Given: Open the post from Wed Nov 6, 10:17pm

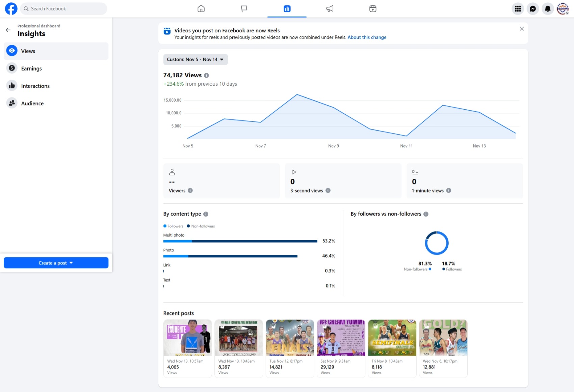Looking at the screenshot, I should (443, 348).
